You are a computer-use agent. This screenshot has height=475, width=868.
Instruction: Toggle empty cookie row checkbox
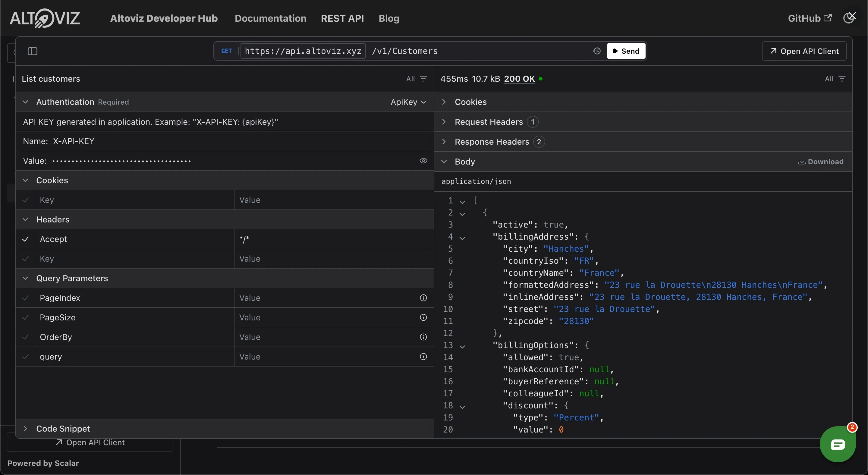tap(25, 200)
